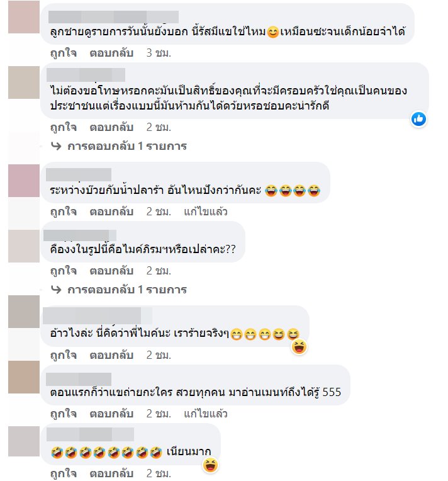Like the ตอนแรกก็ว่า comment via ถูกใจ

coord(64,414)
